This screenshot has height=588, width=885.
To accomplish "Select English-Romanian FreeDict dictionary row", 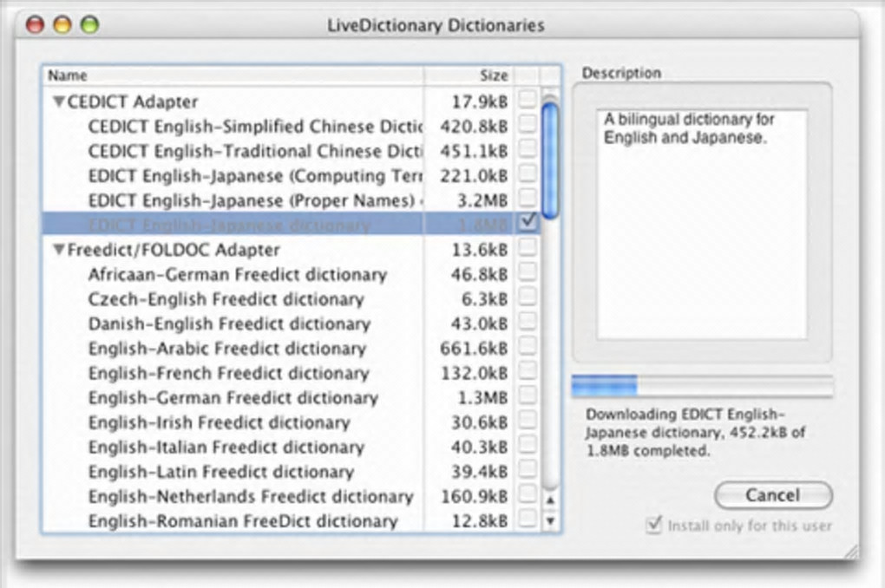I will (290, 521).
